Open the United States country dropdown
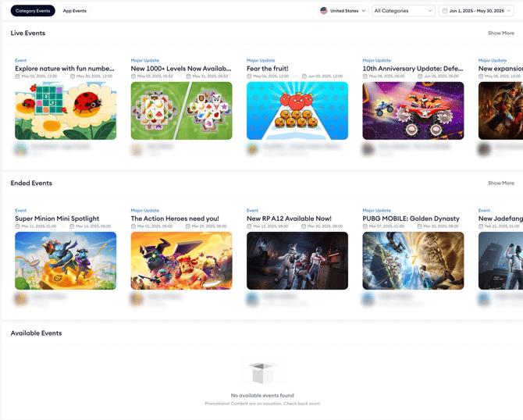The image size is (523, 420). (x=343, y=11)
